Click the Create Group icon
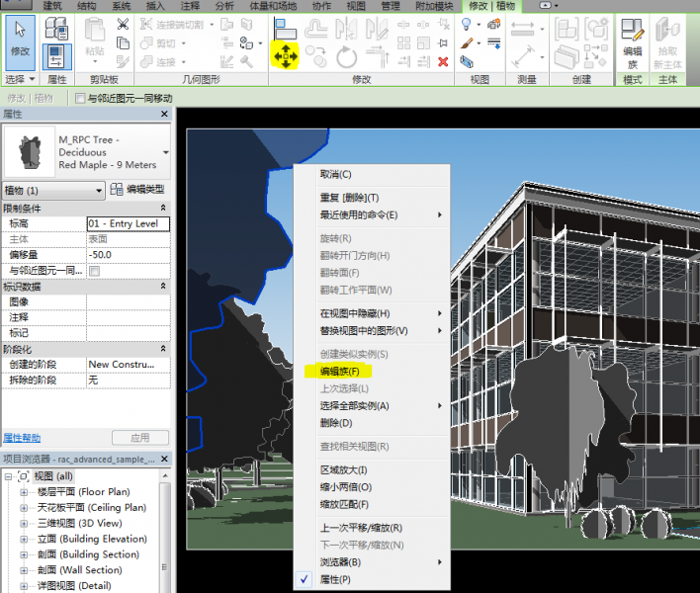The width and height of the screenshot is (700, 593). pyautogui.click(x=596, y=29)
